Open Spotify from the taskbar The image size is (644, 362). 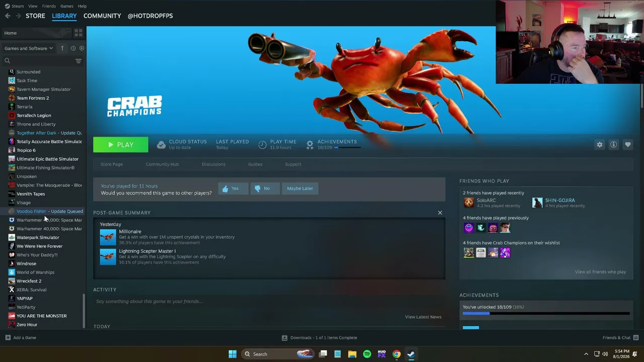(x=367, y=354)
